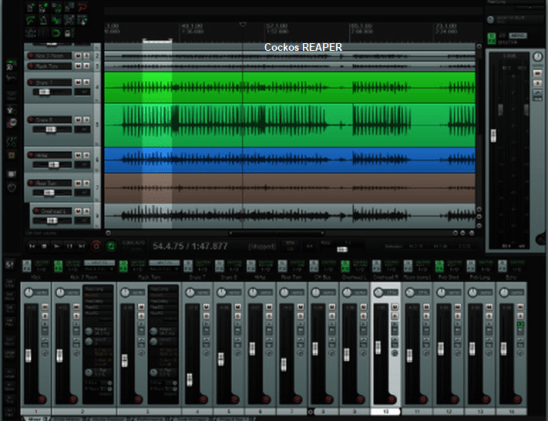Click the master track volume fader
This screenshot has width=548, height=421.
pos(493,136)
